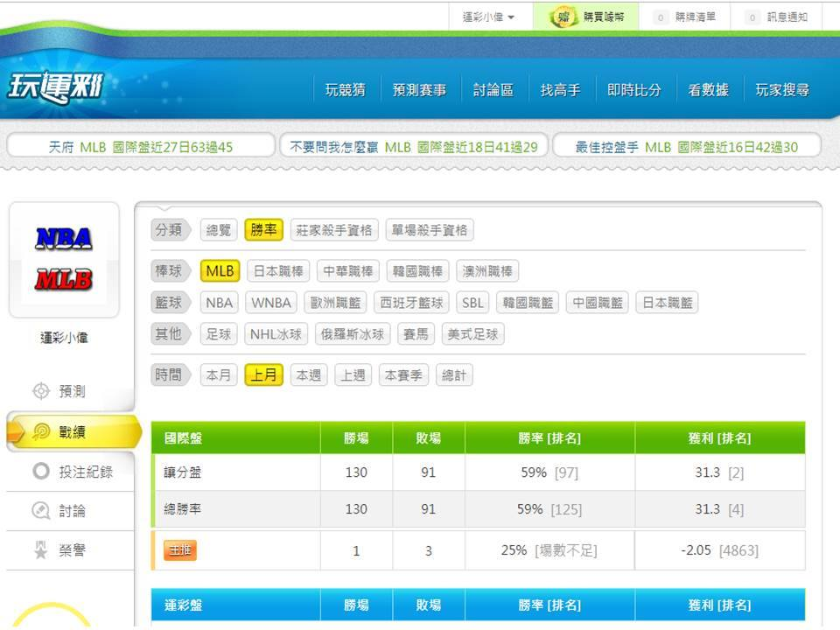The width and height of the screenshot is (840, 630).
Task: Select the 韓國職棒 league filter
Action: click(x=418, y=270)
